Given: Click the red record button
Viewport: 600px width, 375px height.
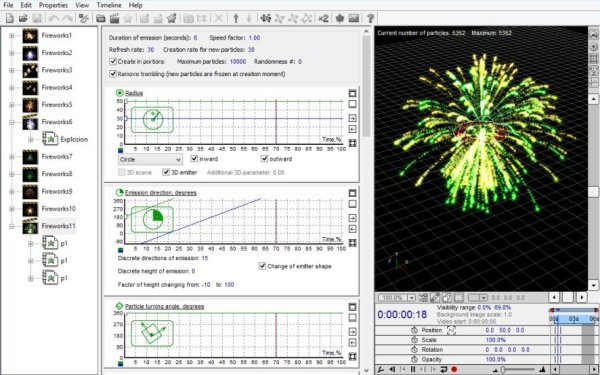Looking at the screenshot, I should (x=454, y=369).
